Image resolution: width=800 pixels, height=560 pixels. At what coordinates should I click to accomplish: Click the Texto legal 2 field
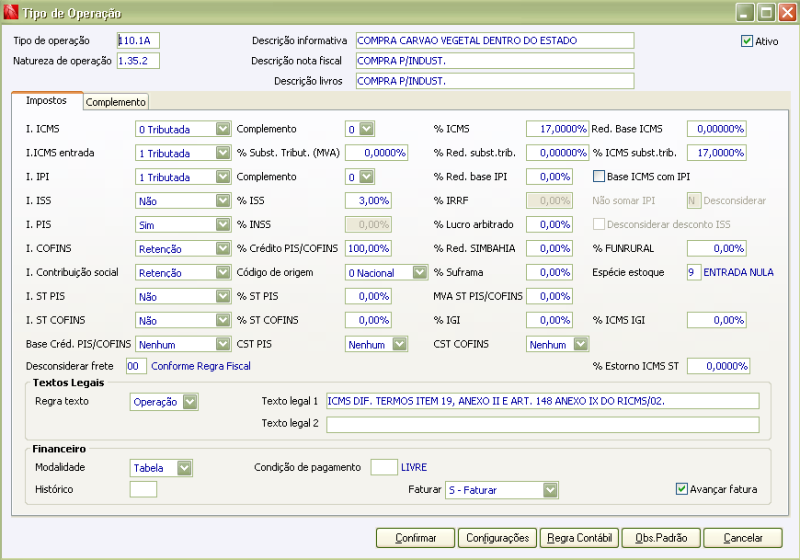(542, 425)
